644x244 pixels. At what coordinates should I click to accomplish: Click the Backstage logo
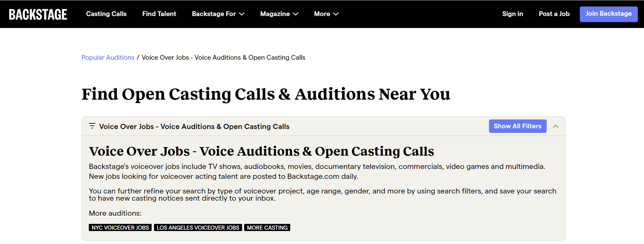point(38,14)
